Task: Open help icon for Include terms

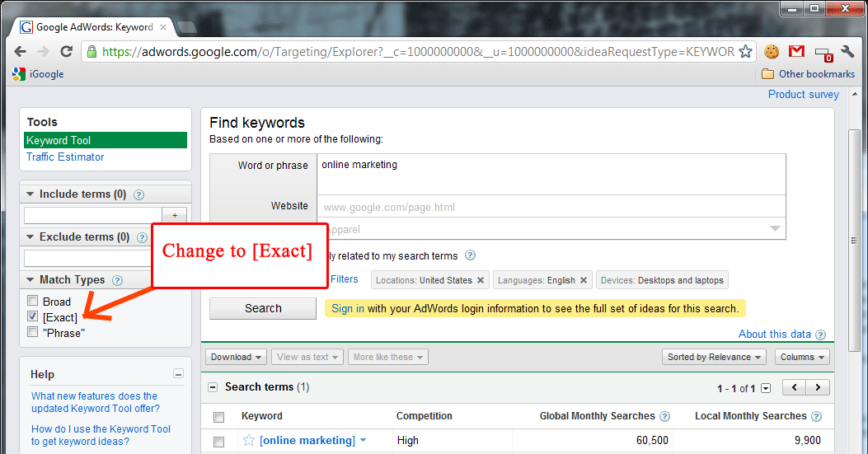Action: pyautogui.click(x=139, y=194)
